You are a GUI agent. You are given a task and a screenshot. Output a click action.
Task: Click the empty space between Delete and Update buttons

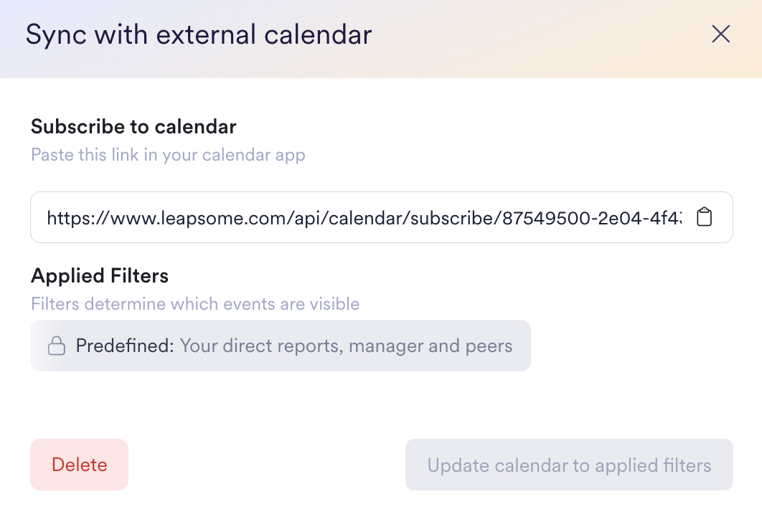pyautogui.click(x=265, y=465)
